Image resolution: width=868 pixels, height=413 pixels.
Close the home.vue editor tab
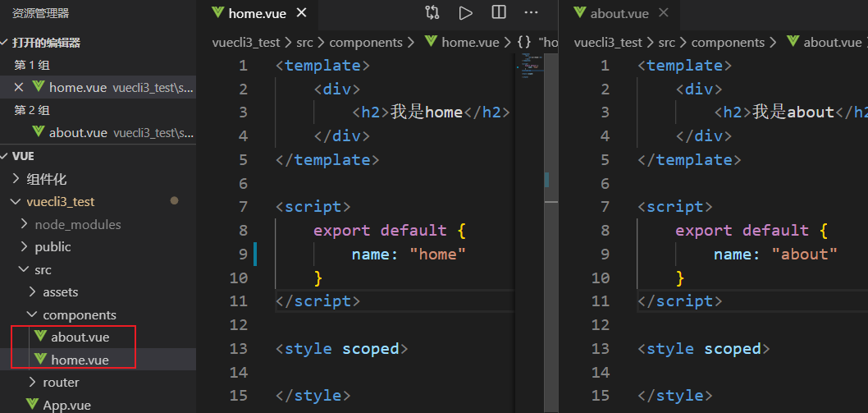301,13
